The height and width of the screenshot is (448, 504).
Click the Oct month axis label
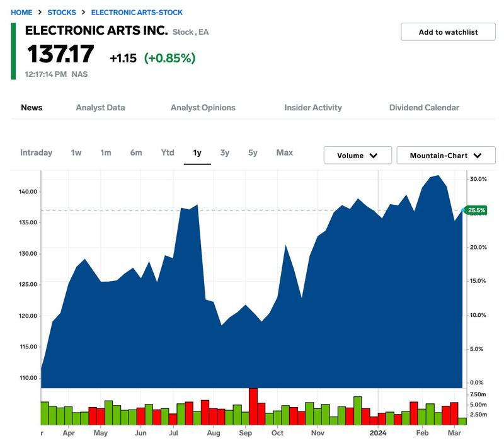(x=277, y=434)
